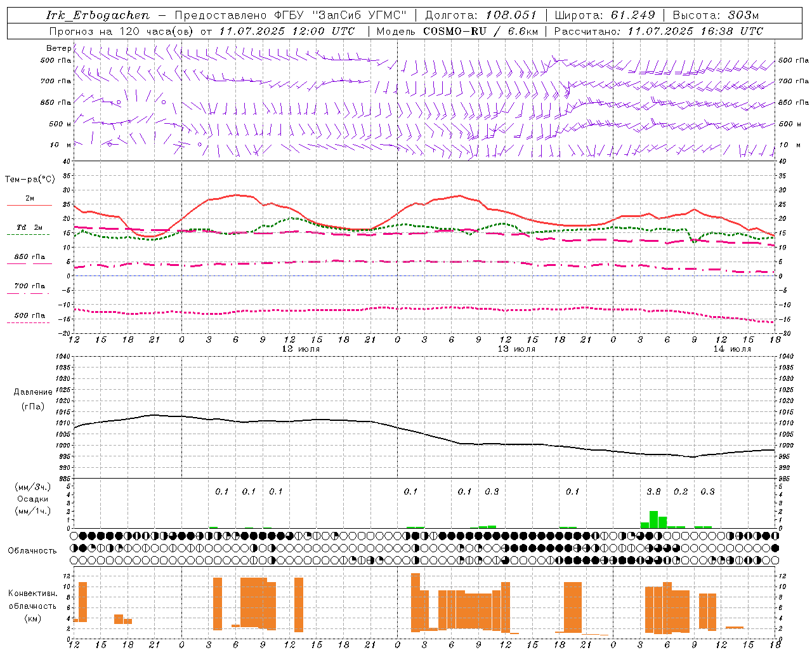The width and height of the screenshot is (812, 650).
Task: Click the '14 июля' date label
Action: pos(732,349)
